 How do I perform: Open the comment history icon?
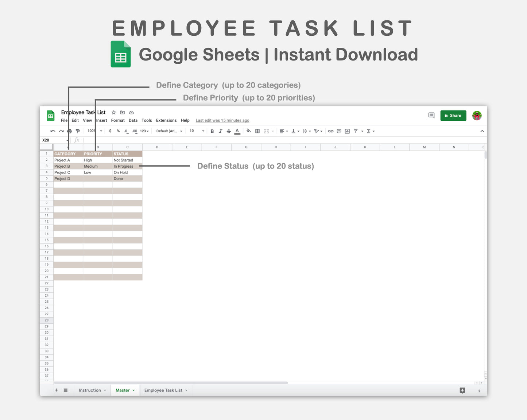click(431, 116)
